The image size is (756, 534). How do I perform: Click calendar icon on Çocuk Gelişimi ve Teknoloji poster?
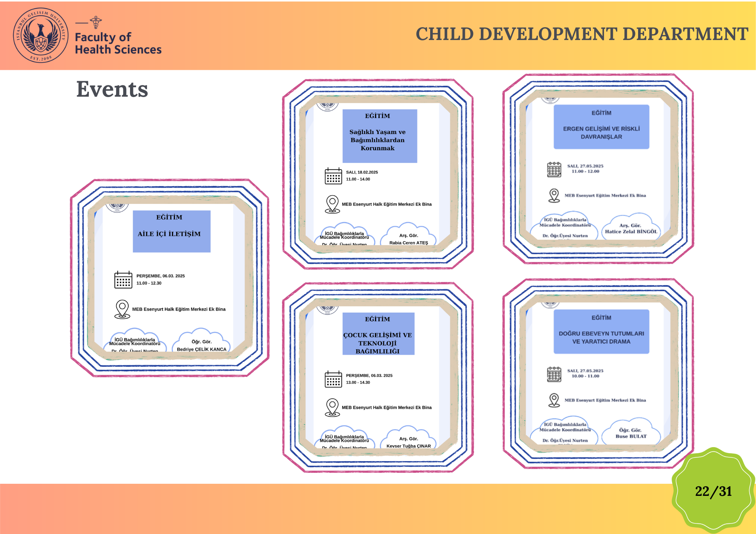click(333, 379)
